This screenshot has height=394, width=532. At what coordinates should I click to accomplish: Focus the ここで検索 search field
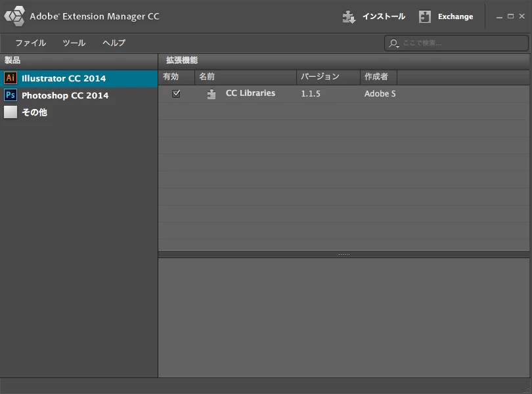tap(456, 43)
